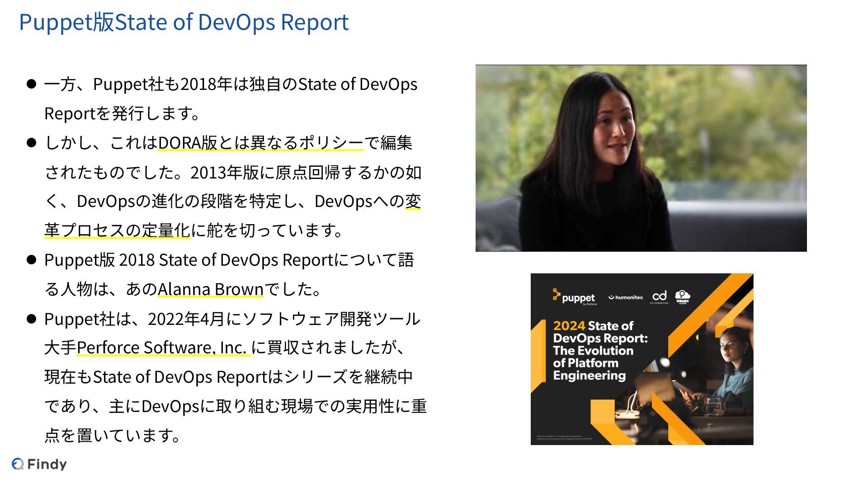The height and width of the screenshot is (488, 868).
Task: Click the text '点を置いています。'
Action: pyautogui.click(x=113, y=435)
